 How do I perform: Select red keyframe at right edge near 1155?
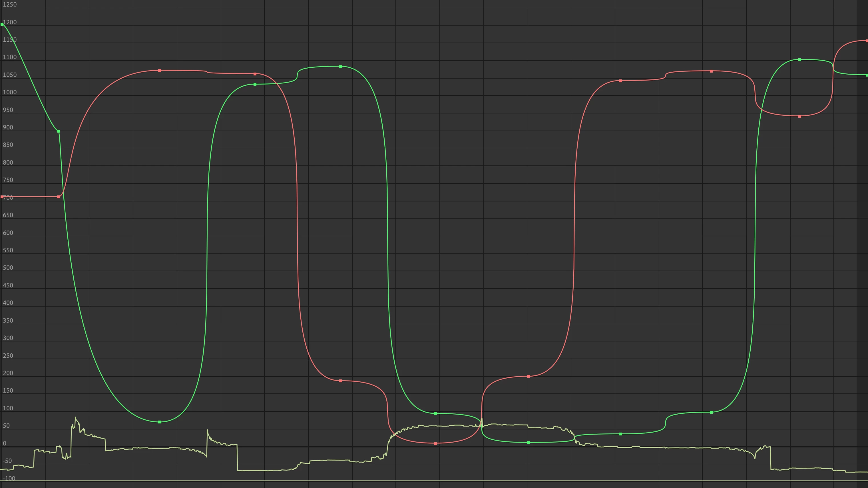867,41
